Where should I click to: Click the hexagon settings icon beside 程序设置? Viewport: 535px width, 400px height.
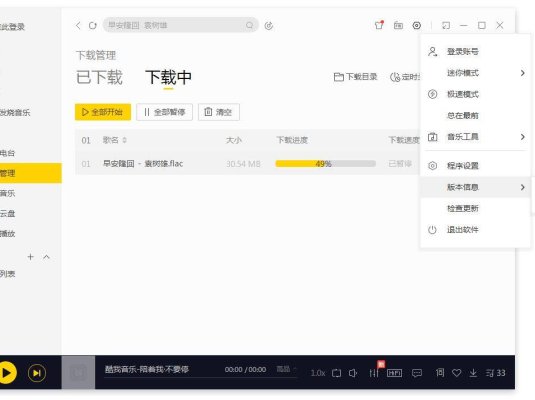point(432,166)
